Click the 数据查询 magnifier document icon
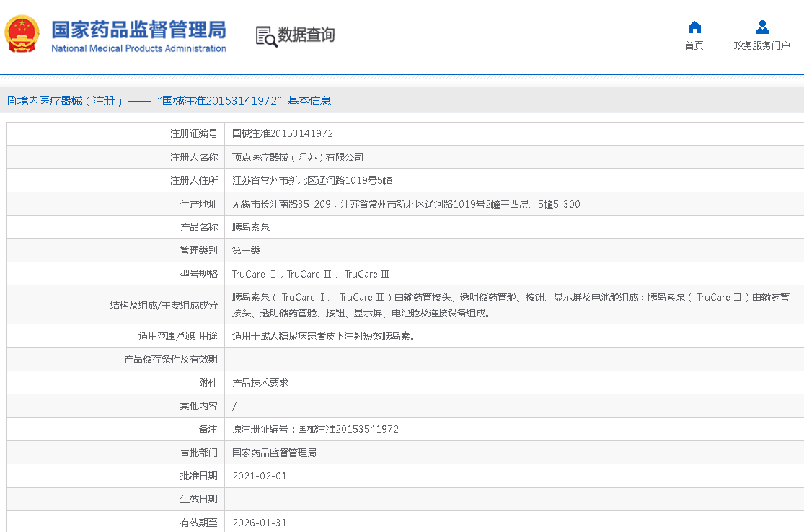The image size is (804, 532). [266, 36]
